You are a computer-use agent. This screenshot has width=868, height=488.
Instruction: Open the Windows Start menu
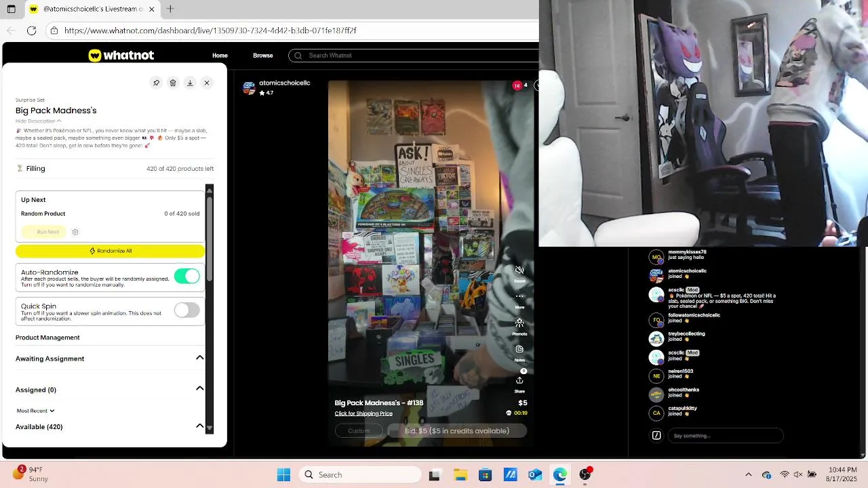point(283,475)
